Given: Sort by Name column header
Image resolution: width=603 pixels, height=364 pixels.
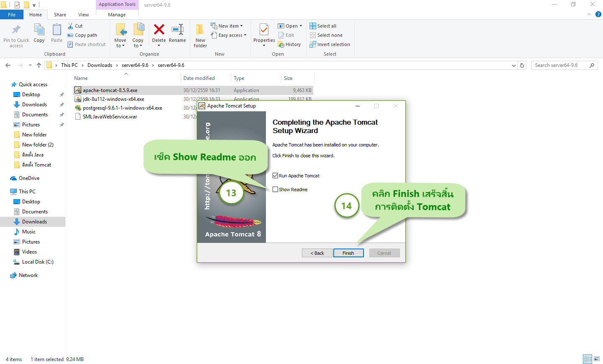Looking at the screenshot, I should [81, 78].
